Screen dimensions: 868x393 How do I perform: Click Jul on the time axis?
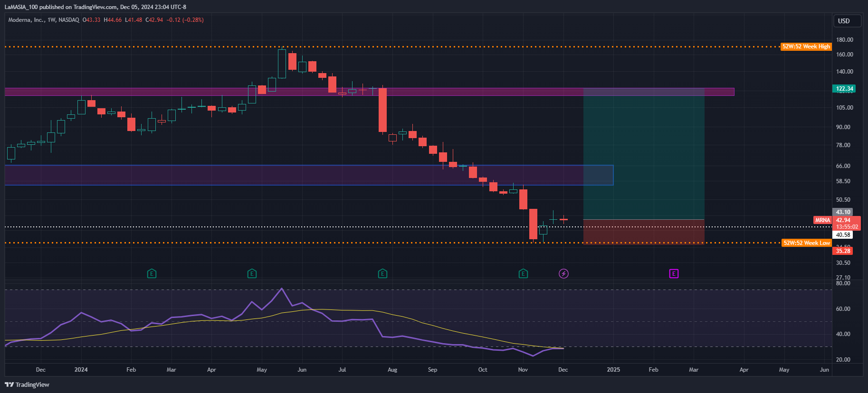(x=342, y=370)
